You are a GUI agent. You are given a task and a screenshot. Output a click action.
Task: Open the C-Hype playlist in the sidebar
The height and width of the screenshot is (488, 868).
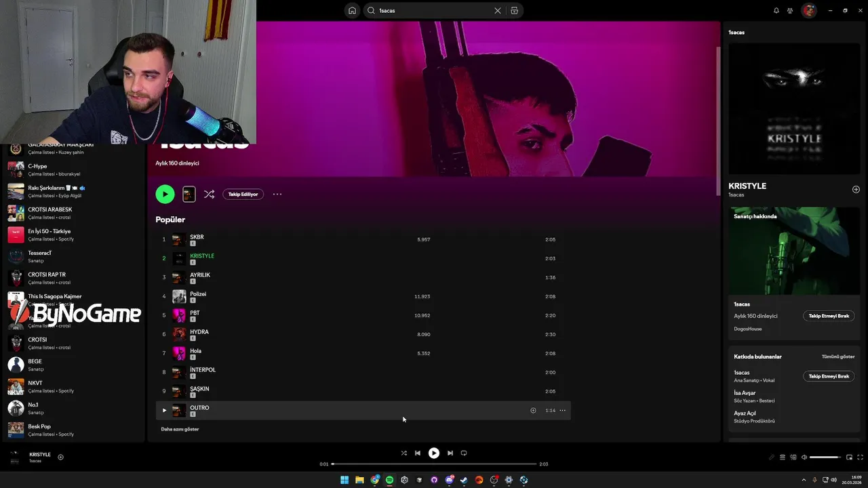click(73, 169)
